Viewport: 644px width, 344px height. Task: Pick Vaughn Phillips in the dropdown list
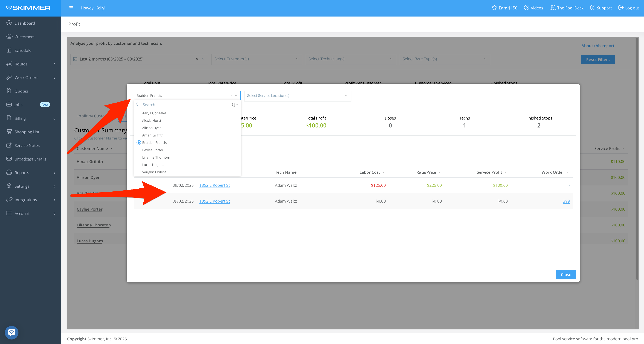pyautogui.click(x=154, y=172)
